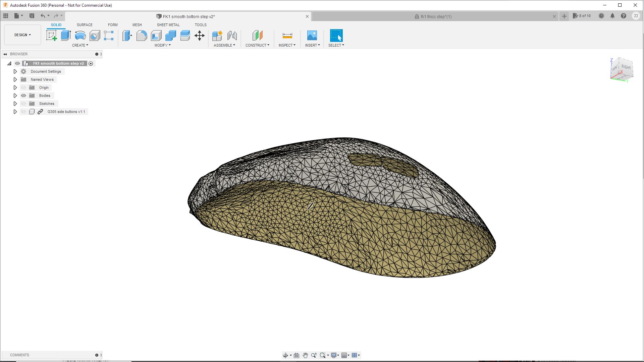The height and width of the screenshot is (362, 644).
Task: Click the Create Sketch tool icon
Action: (51, 35)
